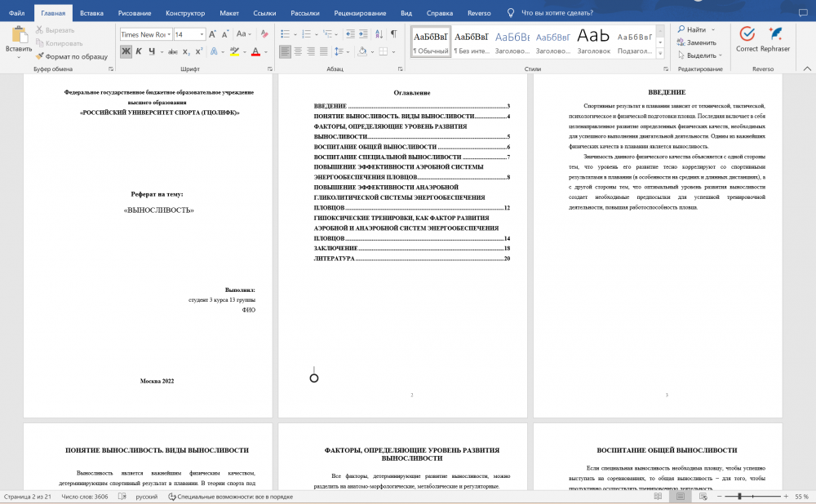Click the borders grid icon
816x504 pixels.
[384, 51]
